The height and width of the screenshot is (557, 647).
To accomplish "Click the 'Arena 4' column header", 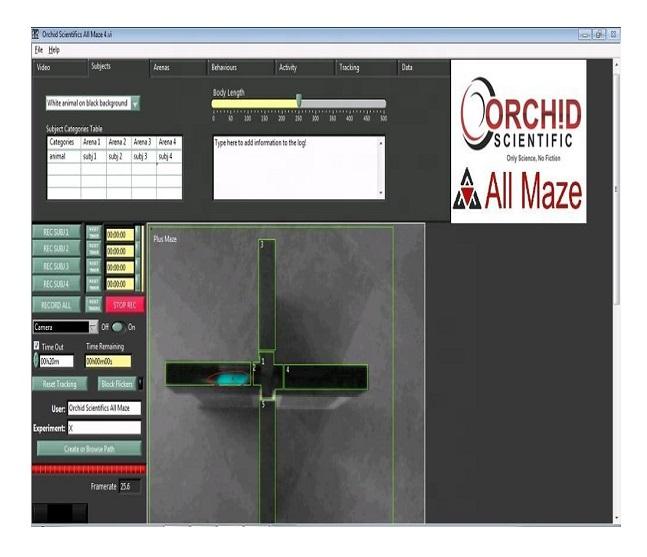I will pos(169,143).
